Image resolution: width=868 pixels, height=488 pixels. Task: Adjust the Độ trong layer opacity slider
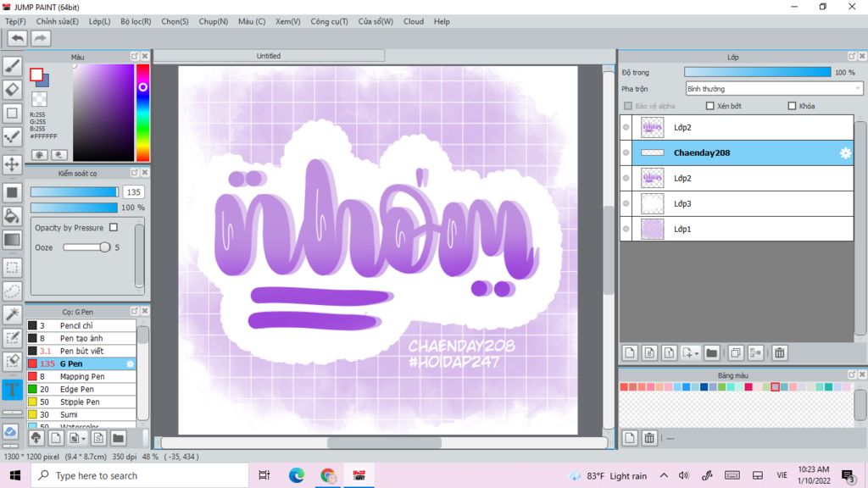[757, 73]
